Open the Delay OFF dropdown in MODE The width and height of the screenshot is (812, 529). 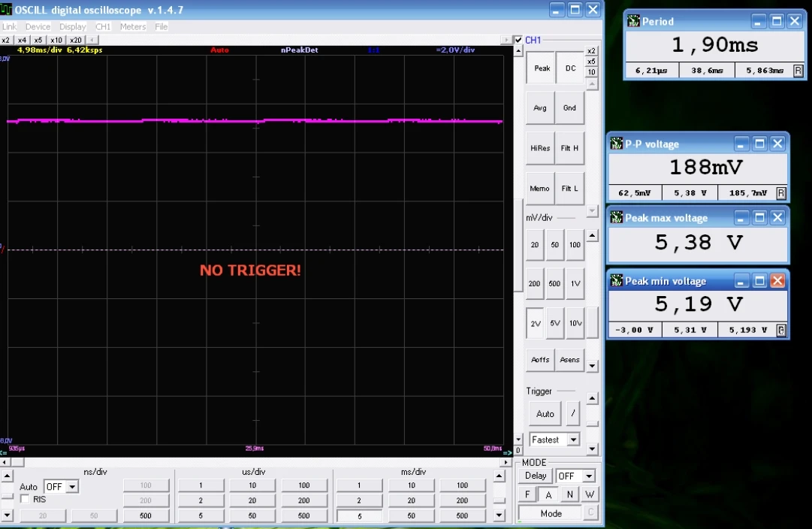[588, 476]
